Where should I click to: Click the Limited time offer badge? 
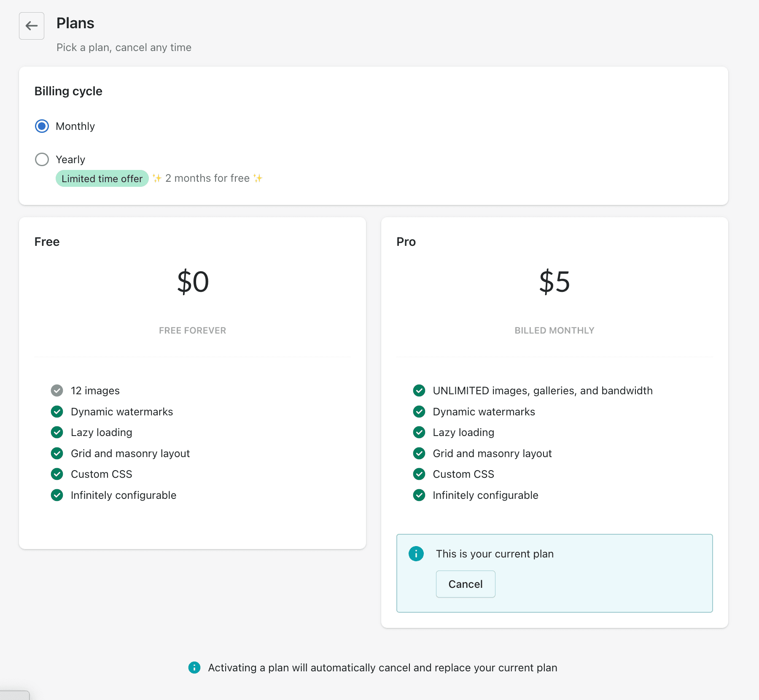[x=102, y=178]
